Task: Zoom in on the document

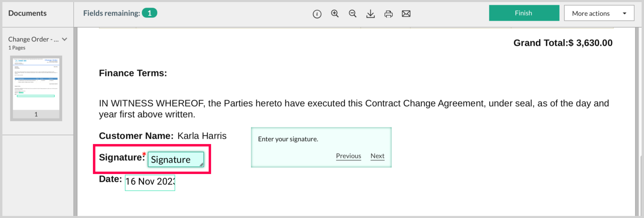Action: pos(335,14)
